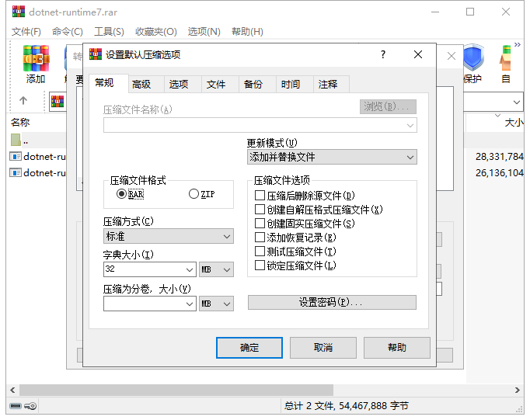
Task: Click the 大小 column header
Action: [514, 122]
